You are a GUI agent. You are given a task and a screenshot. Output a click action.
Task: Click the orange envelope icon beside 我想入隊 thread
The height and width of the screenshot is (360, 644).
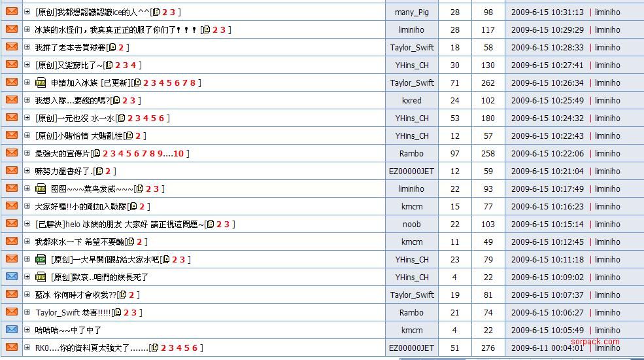pos(11,100)
